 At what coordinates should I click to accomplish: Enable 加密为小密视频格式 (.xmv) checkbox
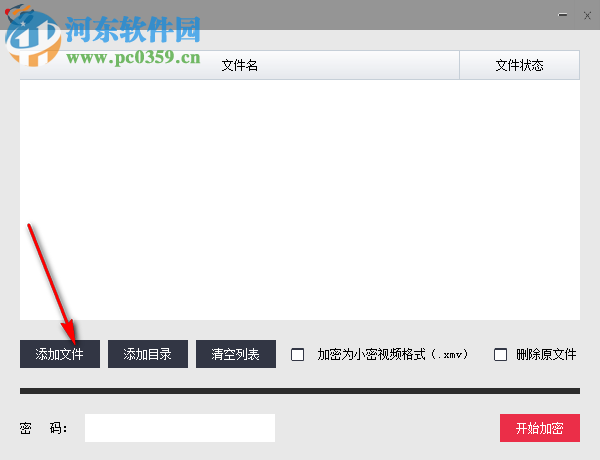297,355
